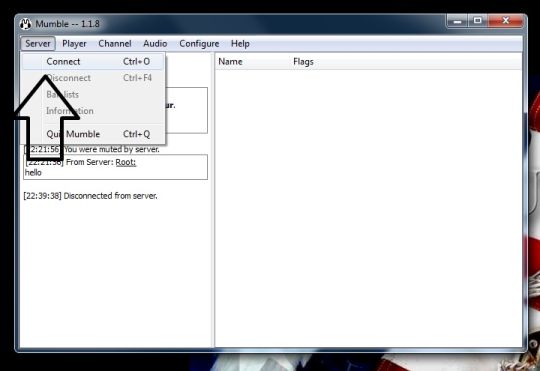Viewport: 540px width, 371px height.
Task: Click the Flags column header
Action: click(303, 62)
